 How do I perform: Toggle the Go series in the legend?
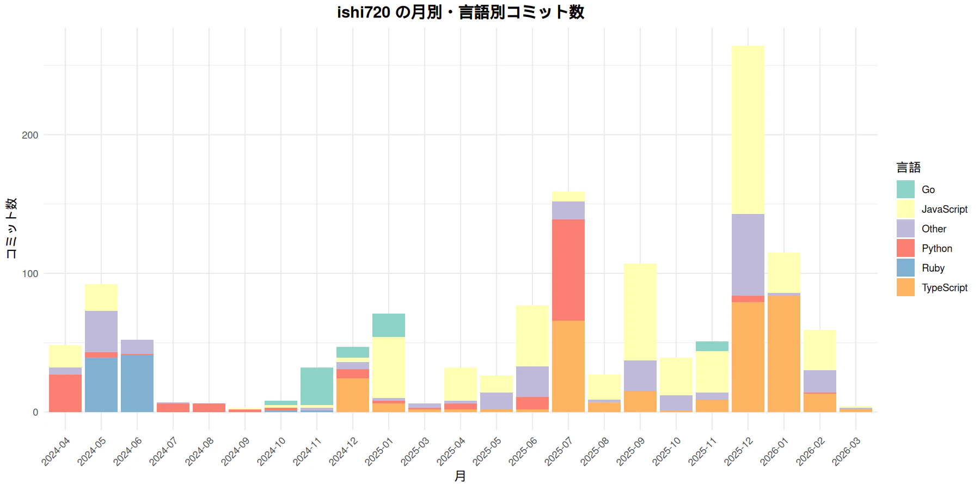[905, 189]
